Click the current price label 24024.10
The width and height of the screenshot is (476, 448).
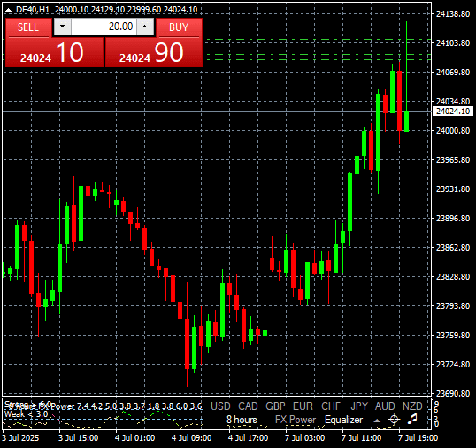453,112
